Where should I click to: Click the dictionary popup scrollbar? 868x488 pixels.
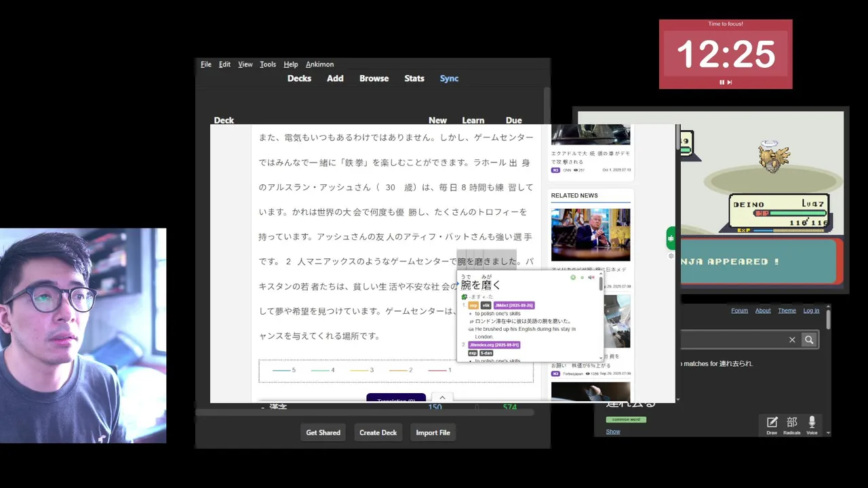tap(601, 282)
